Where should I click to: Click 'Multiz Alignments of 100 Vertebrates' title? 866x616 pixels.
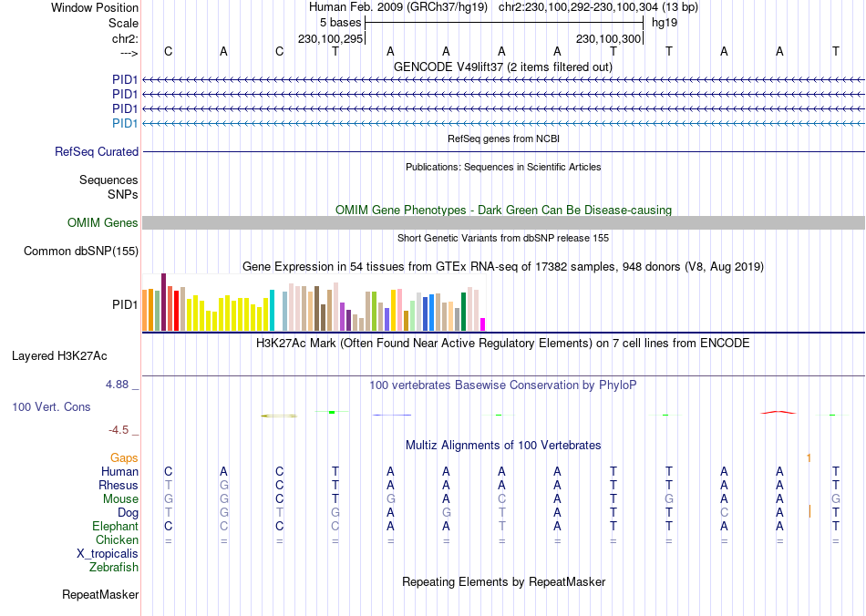503,445
